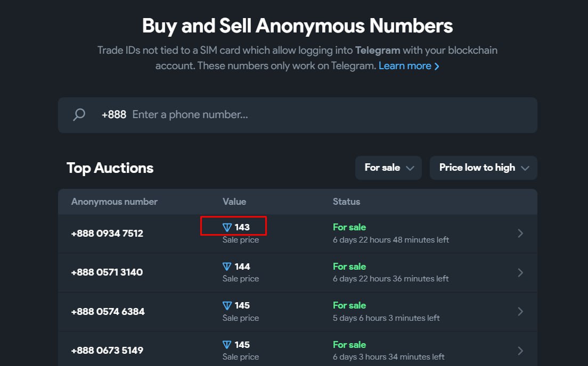The width and height of the screenshot is (588, 366).
Task: Focus the phone number search field
Action: 320,115
